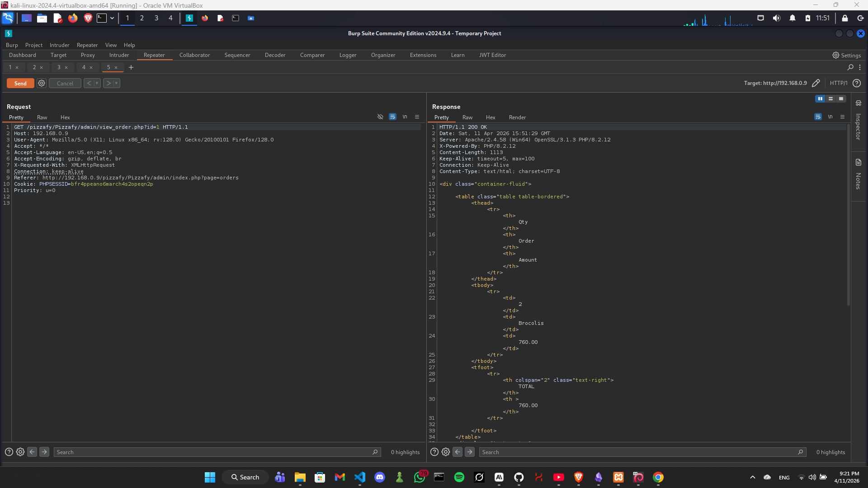Image resolution: width=868 pixels, height=488 pixels.
Task: Open GitHub Desktop taskbar icon
Action: tap(519, 477)
